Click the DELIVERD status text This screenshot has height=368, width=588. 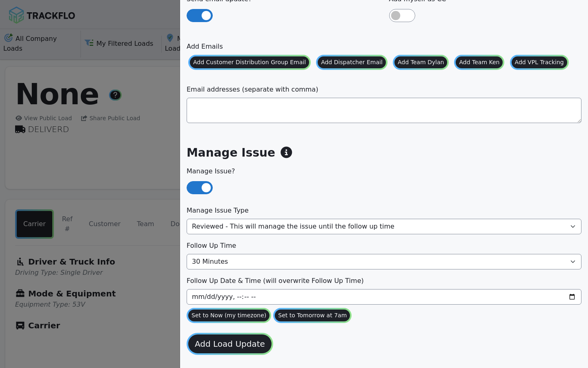tap(49, 129)
